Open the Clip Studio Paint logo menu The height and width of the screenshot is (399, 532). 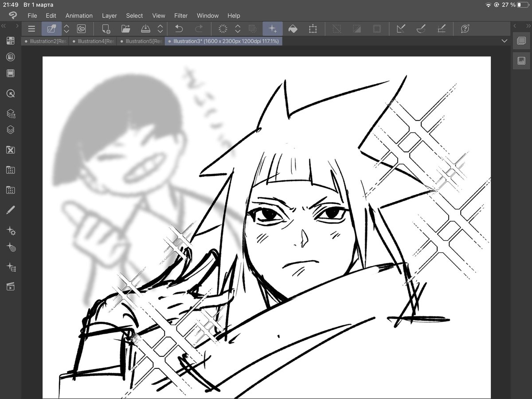13,16
